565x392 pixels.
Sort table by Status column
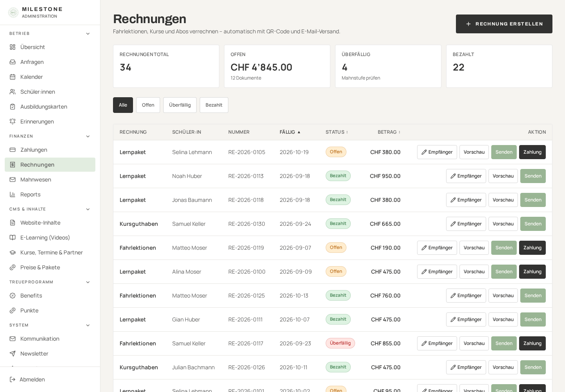[337, 132]
